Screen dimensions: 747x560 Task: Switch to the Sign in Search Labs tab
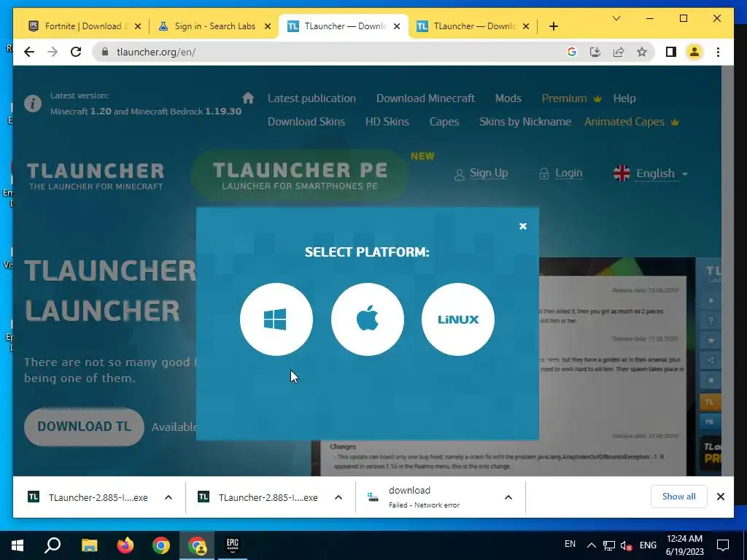(214, 26)
